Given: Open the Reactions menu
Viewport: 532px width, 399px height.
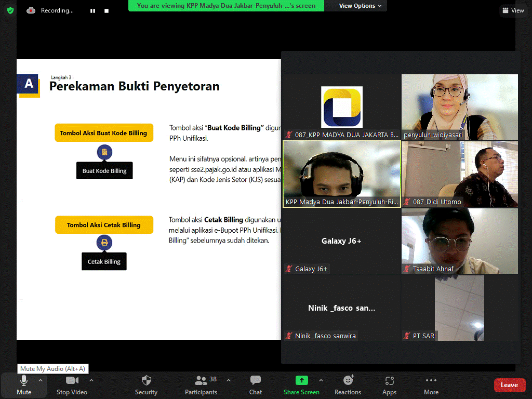Looking at the screenshot, I should [x=348, y=385].
